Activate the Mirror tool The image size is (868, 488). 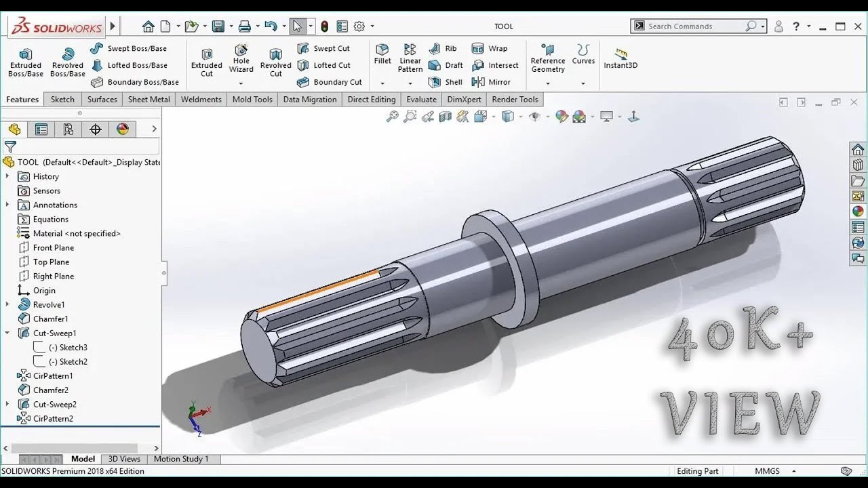click(491, 82)
